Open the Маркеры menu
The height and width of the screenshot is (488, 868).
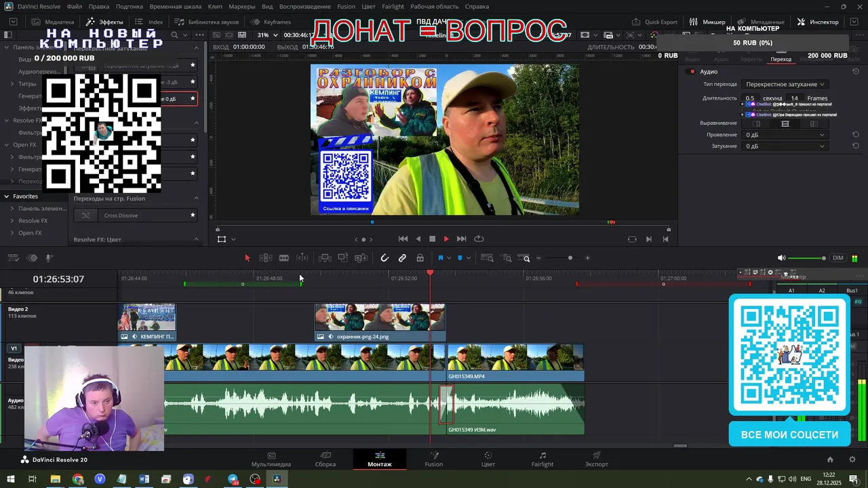point(242,7)
